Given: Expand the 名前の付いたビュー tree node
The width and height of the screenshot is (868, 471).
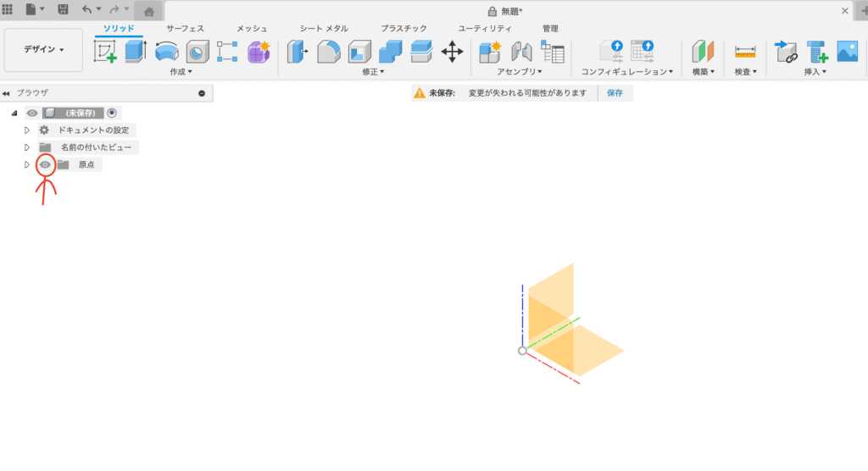Looking at the screenshot, I should (27, 147).
